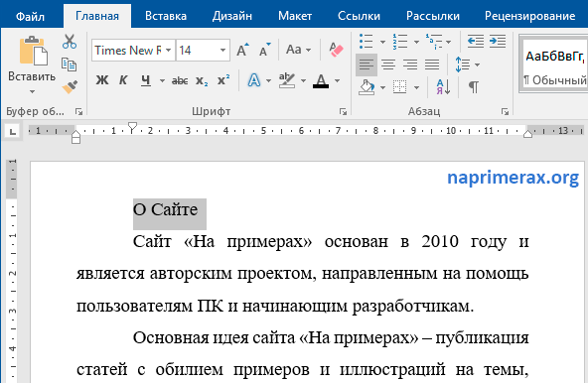Click the tab selector L ruler button
Image resolution: width=588 pixels, height=383 pixels.
12,132
